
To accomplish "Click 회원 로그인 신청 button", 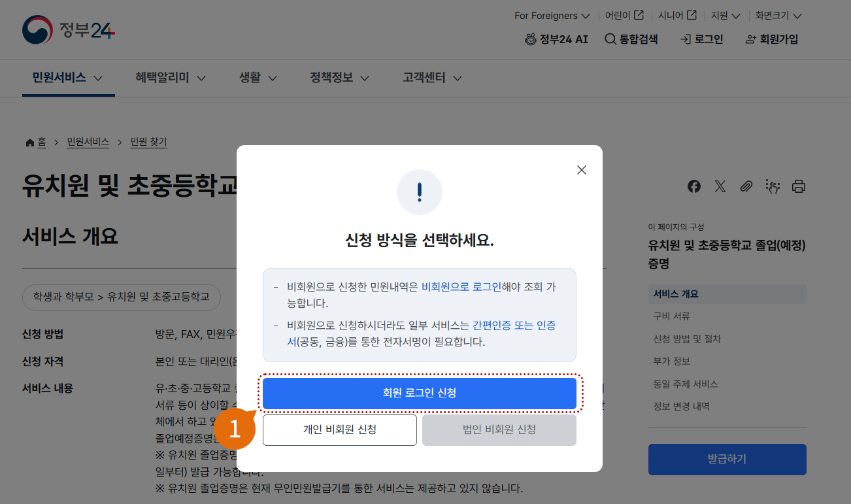I will point(420,393).
